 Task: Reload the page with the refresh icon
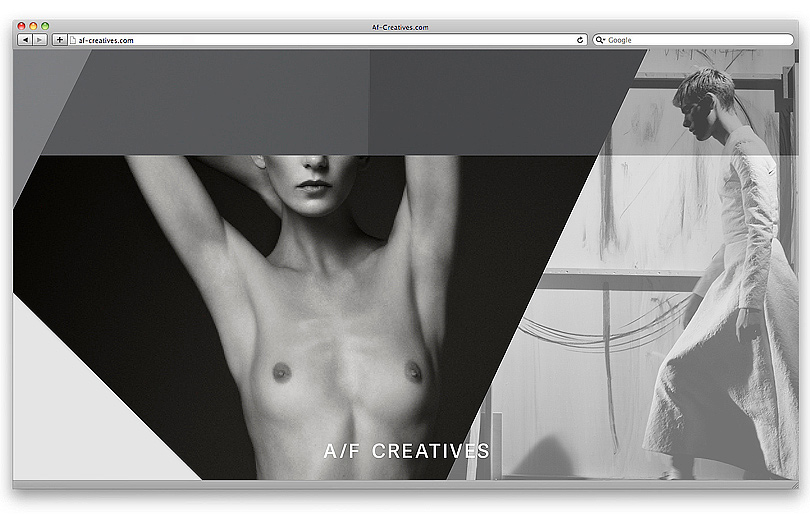pos(580,40)
